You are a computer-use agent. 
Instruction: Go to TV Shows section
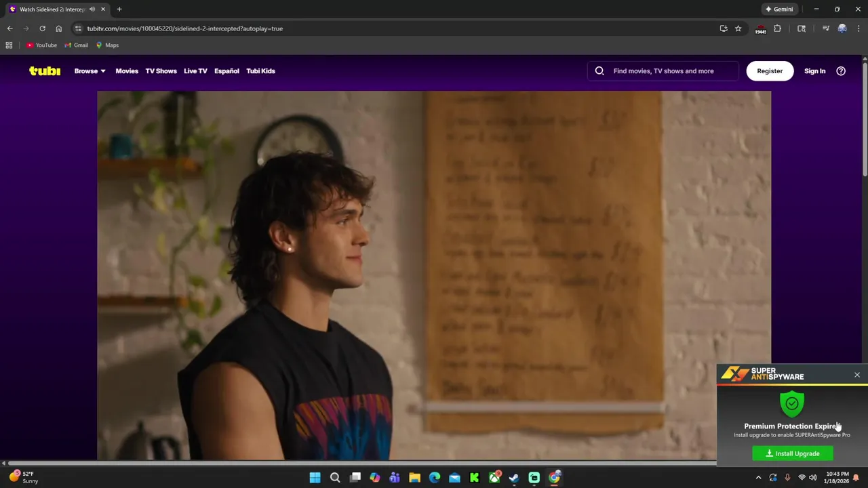161,71
